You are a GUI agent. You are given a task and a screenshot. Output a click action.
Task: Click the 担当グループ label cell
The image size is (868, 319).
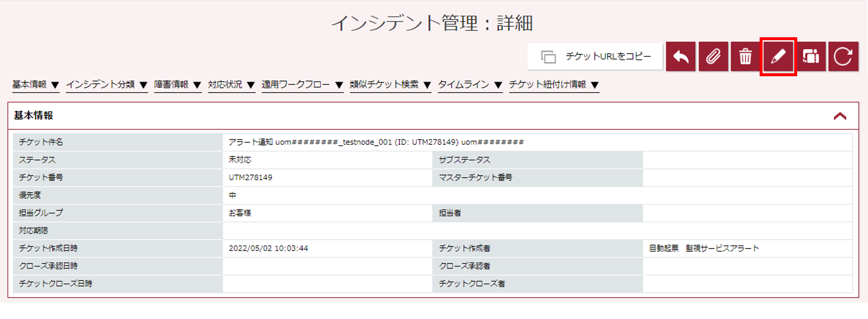coord(118,213)
